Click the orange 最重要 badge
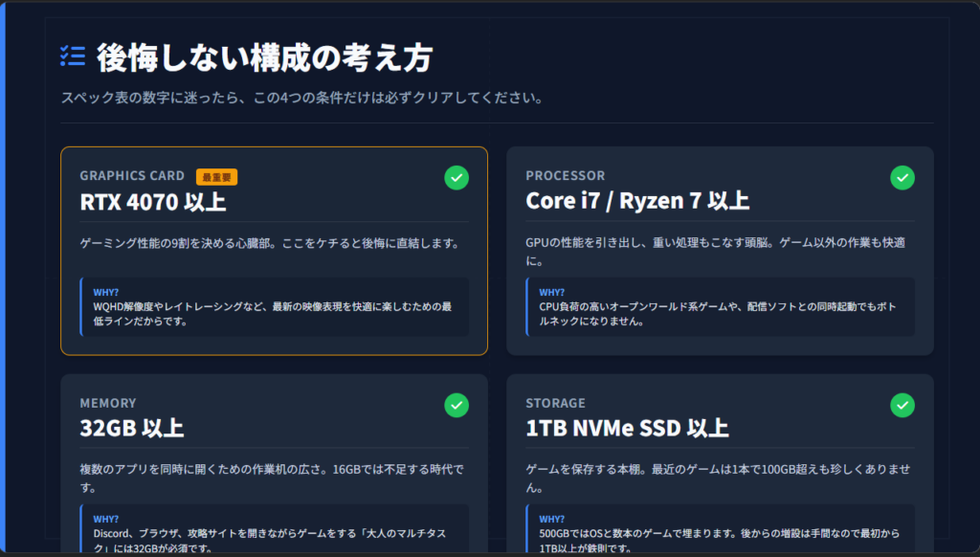980x557 pixels. click(x=216, y=176)
